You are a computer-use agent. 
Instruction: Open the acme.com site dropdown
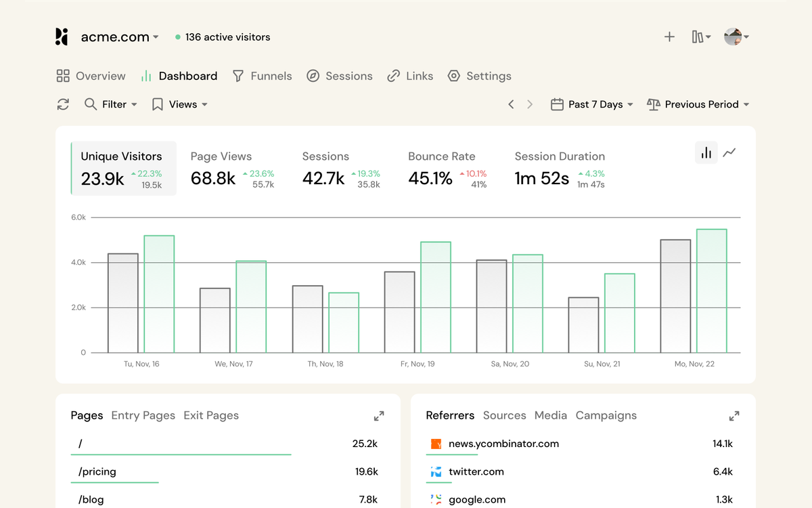[x=120, y=37]
